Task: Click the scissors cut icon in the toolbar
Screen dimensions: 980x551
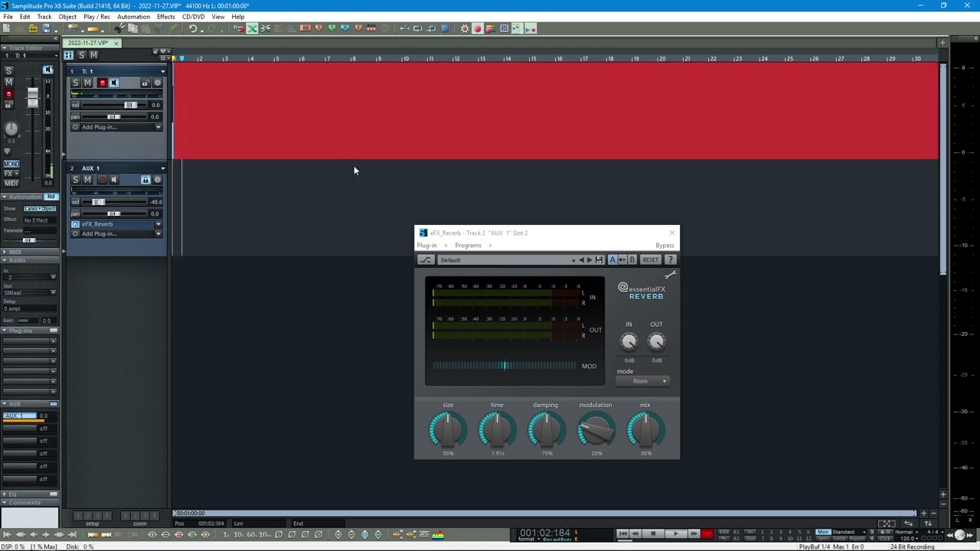Action: tap(118, 28)
